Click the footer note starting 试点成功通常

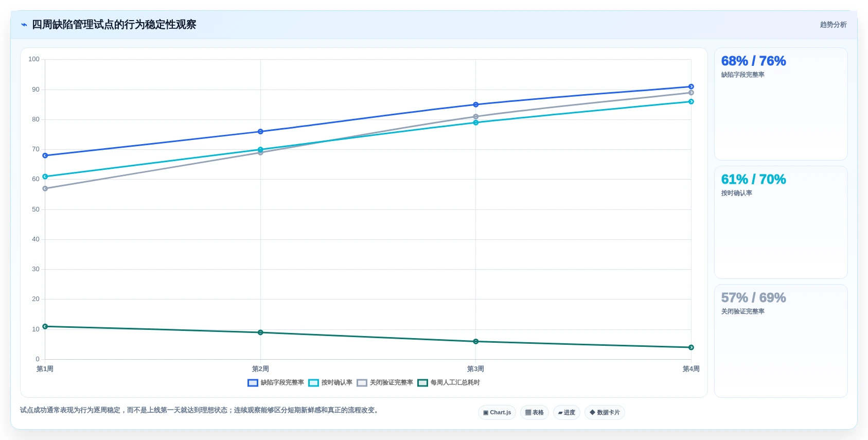(201, 410)
